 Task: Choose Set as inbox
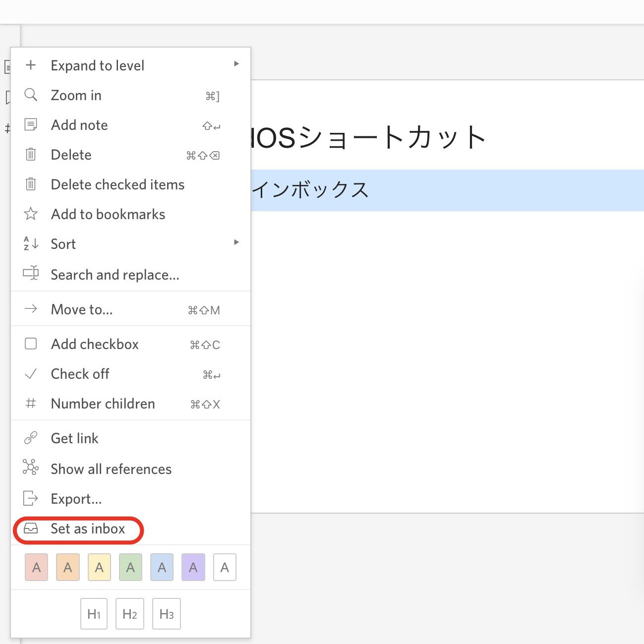[x=131, y=528]
